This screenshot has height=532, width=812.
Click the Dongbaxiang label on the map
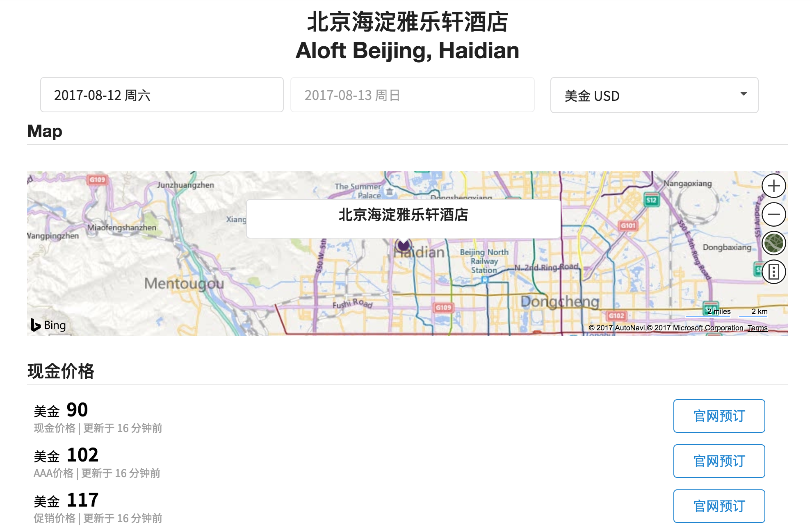727,247
